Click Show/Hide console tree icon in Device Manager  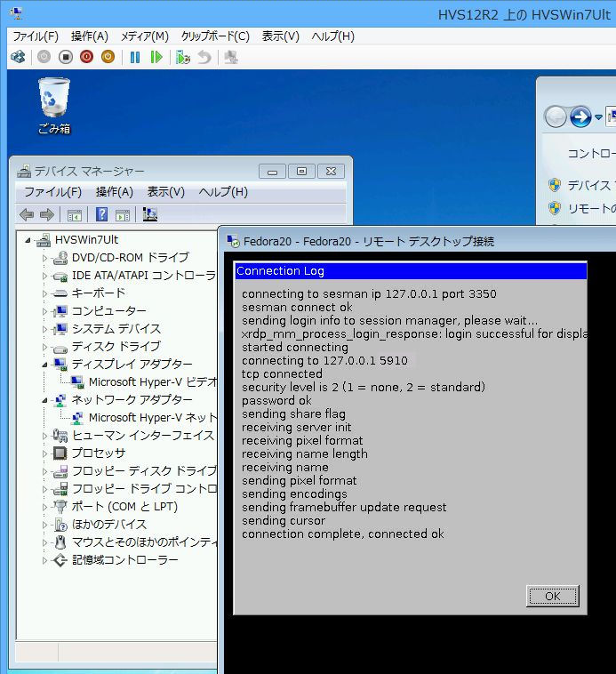coord(75,214)
